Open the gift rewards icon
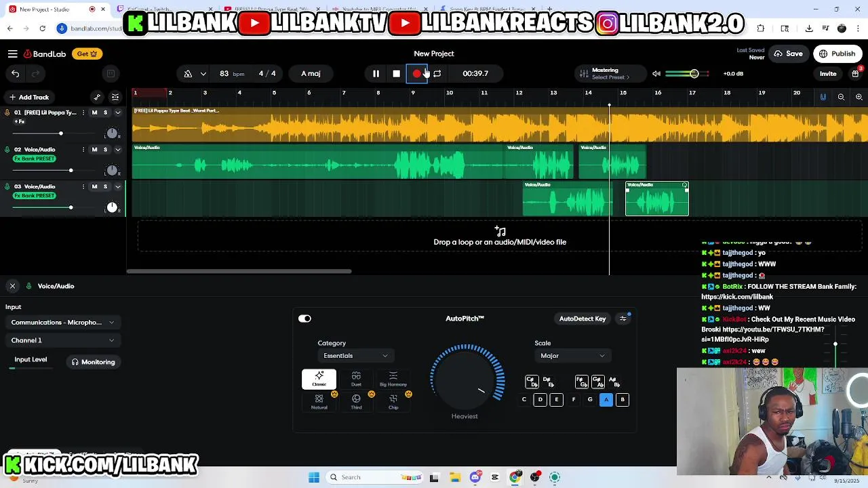This screenshot has width=868, height=488. point(856,73)
